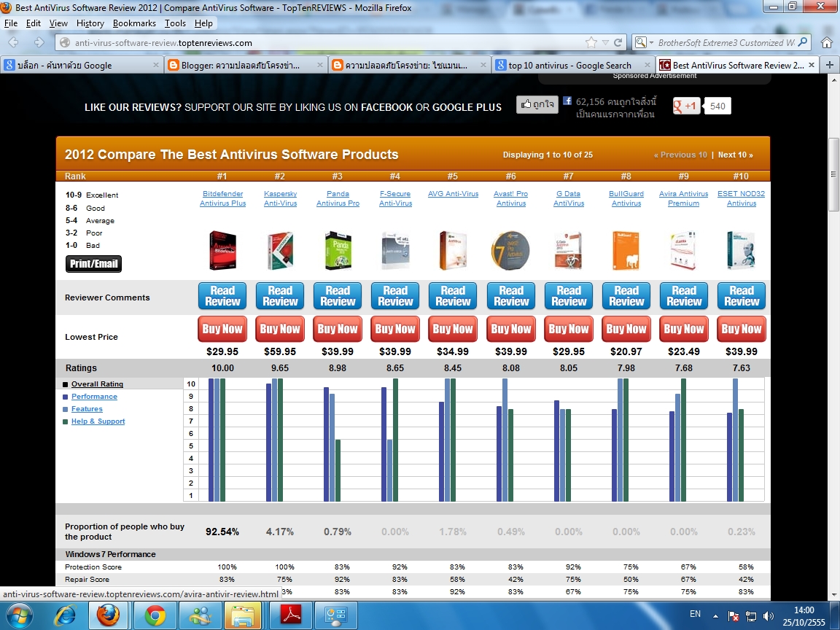This screenshot has height=630, width=840.
Task: Click the Firefox forward arrow button
Action: [39, 42]
